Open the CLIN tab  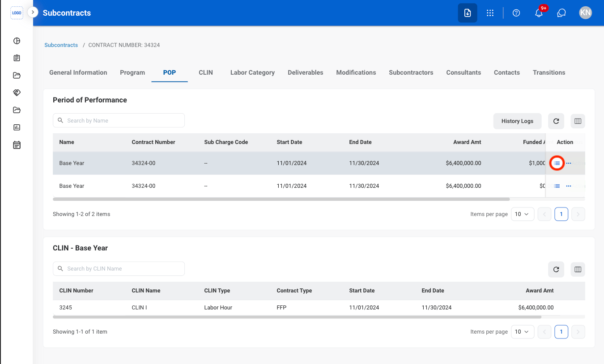[x=206, y=72]
